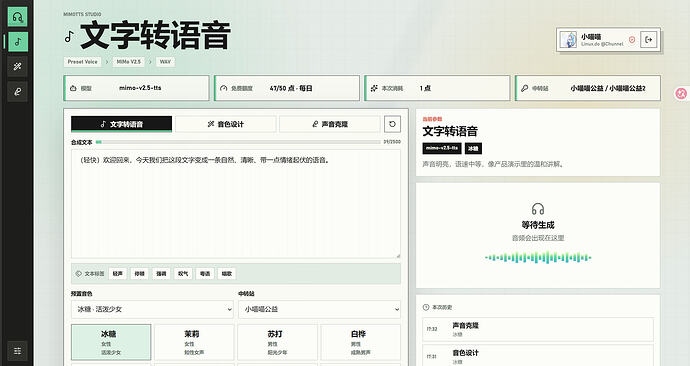Screen dimensions: 690x366
Task: Insert the 停顿 text tag
Action: (139, 274)
